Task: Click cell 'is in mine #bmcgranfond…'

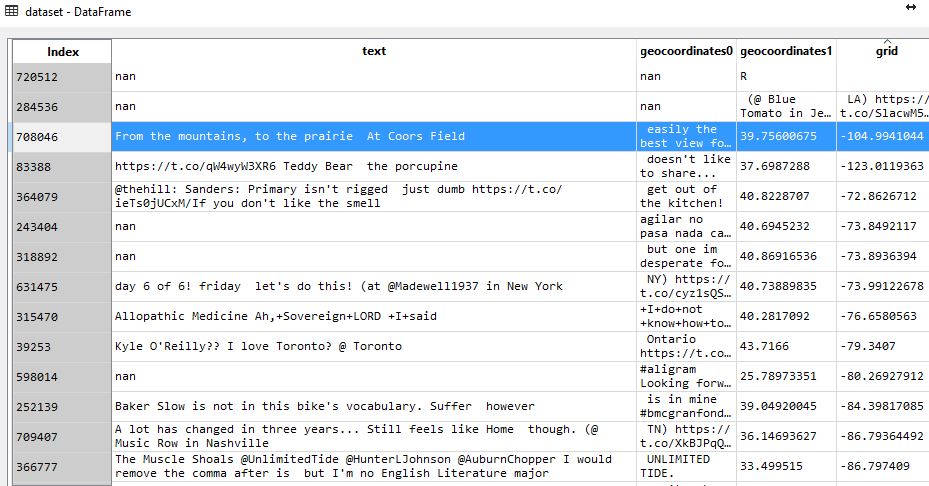Action: pos(686,407)
